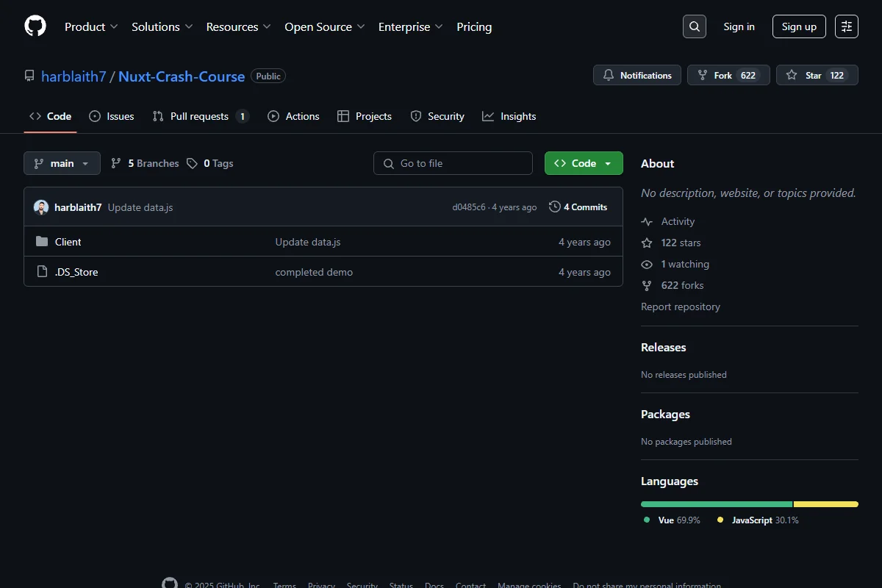Expand the Product menu
Viewport: 882px width, 588px height.
tap(91, 26)
